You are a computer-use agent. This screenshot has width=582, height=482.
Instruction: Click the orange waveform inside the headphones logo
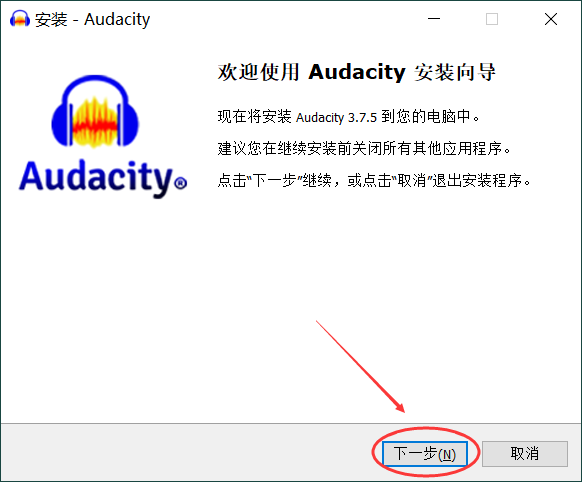pos(95,122)
